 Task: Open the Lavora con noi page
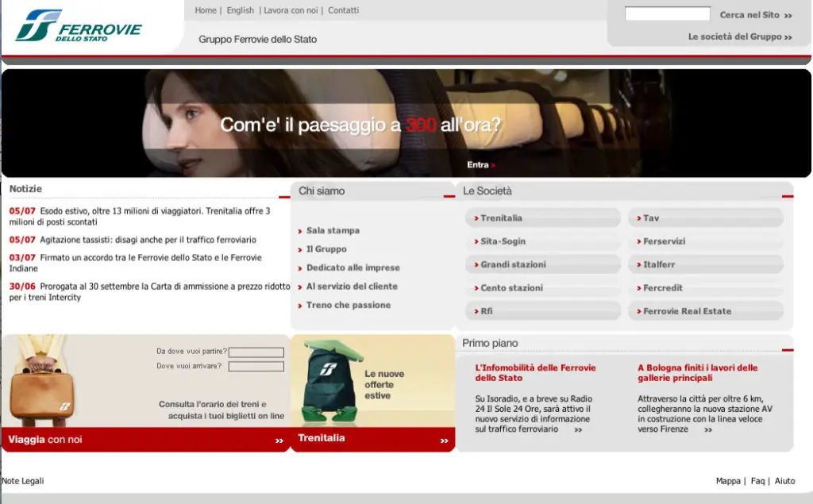pyautogui.click(x=291, y=10)
